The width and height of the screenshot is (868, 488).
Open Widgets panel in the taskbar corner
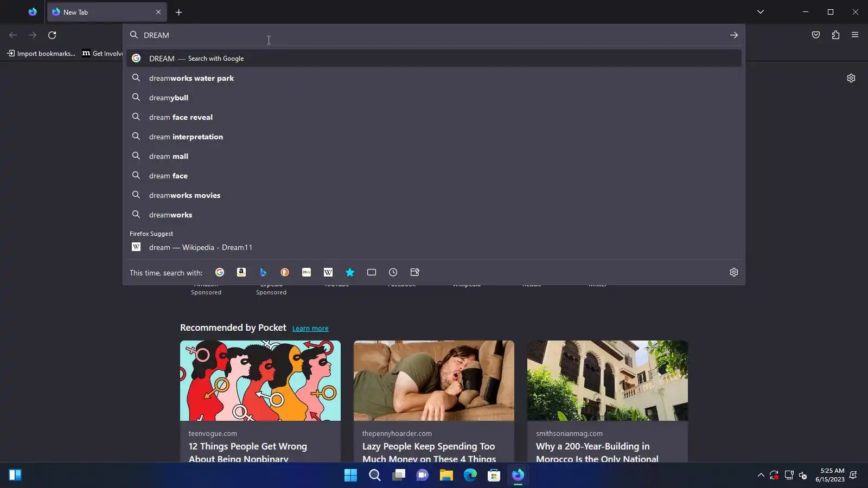click(x=15, y=475)
